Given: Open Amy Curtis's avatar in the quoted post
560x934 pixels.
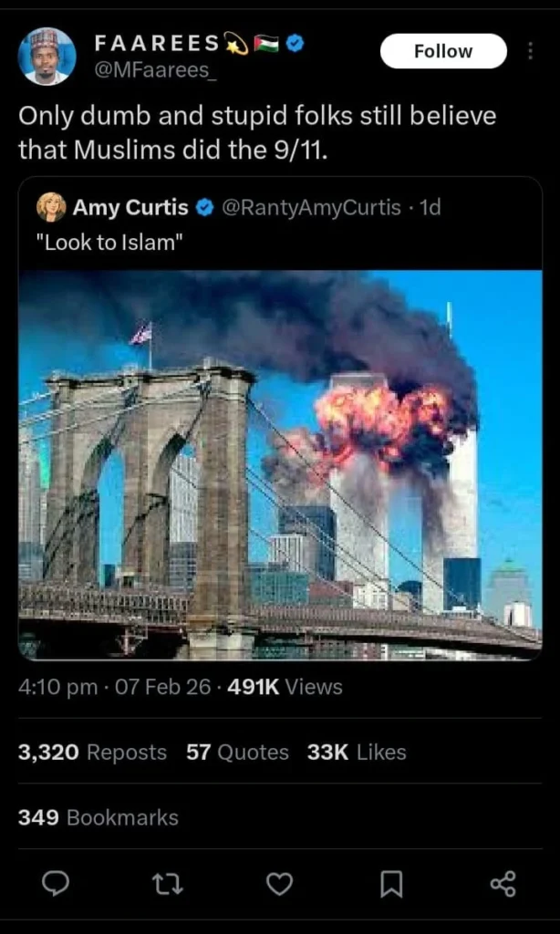Looking at the screenshot, I should (51, 207).
